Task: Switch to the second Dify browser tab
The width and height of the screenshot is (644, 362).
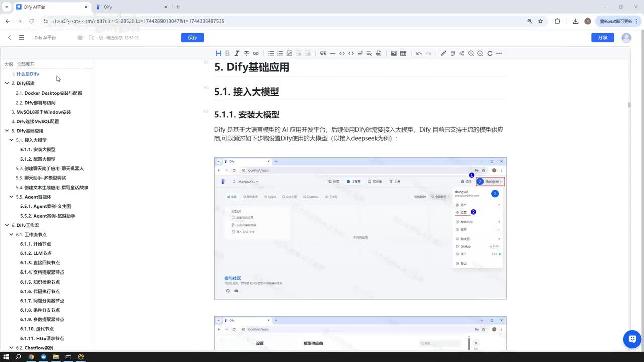Action: 131,7
